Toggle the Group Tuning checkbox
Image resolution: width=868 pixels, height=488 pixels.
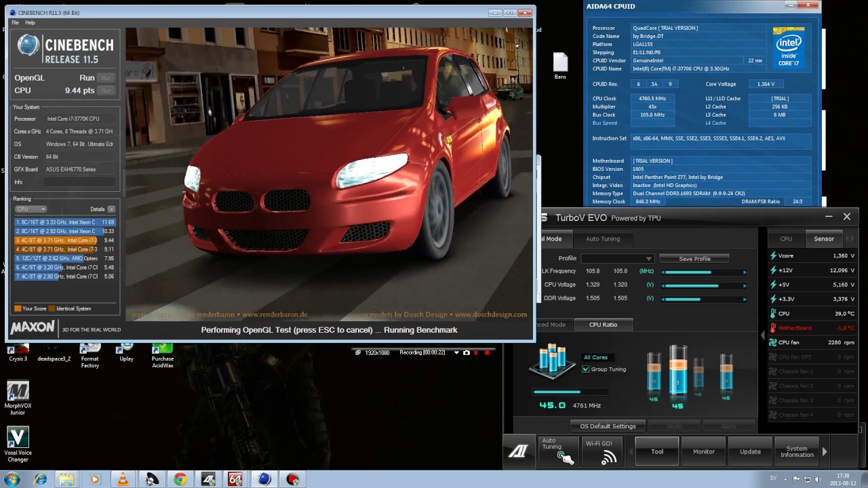click(586, 369)
